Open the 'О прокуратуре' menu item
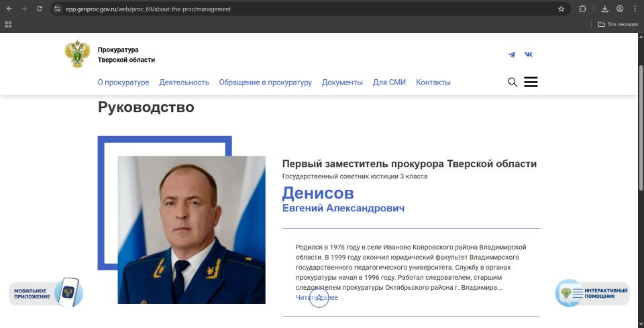Viewport: 644px width, 328px height. point(123,83)
